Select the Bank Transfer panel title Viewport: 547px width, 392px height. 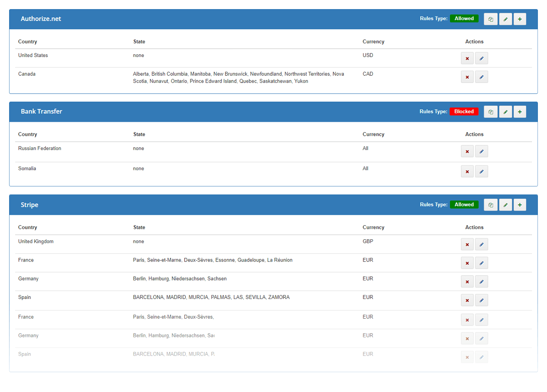(x=41, y=111)
